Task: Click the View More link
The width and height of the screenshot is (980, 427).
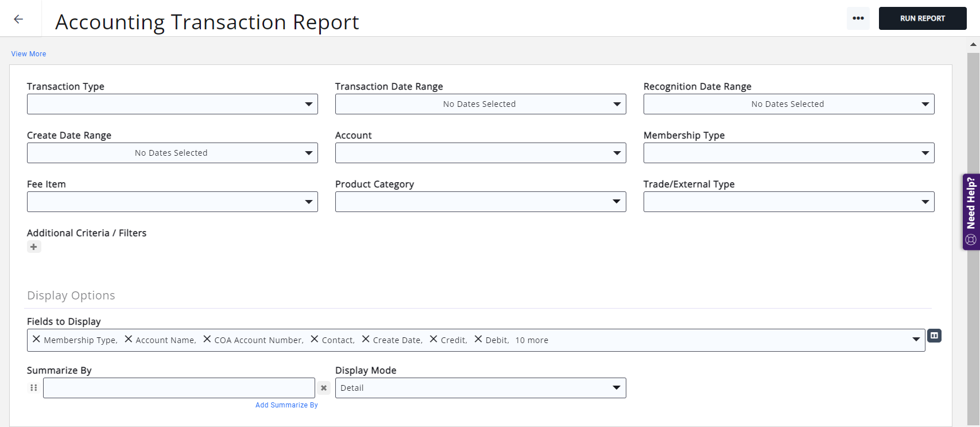Action: point(29,54)
